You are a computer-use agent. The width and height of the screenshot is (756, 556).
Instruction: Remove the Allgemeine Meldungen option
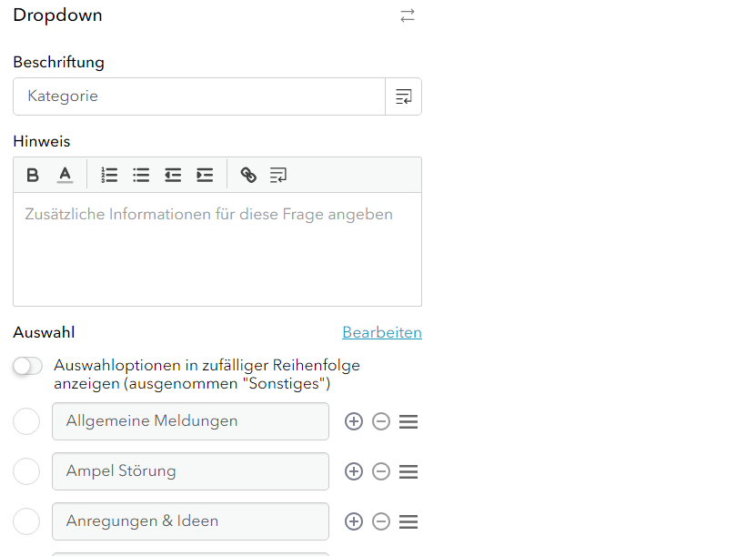point(381,421)
